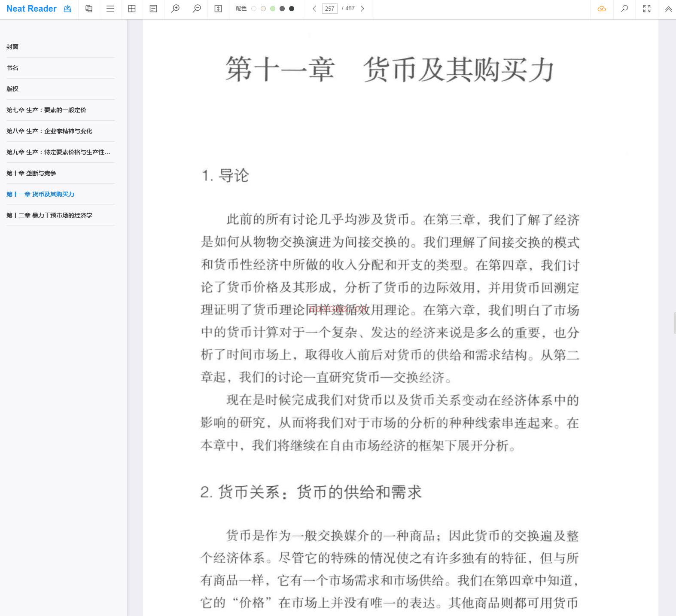
Task: Jump to 第九章 生产：特定要素价格 chapter
Action: [61, 152]
